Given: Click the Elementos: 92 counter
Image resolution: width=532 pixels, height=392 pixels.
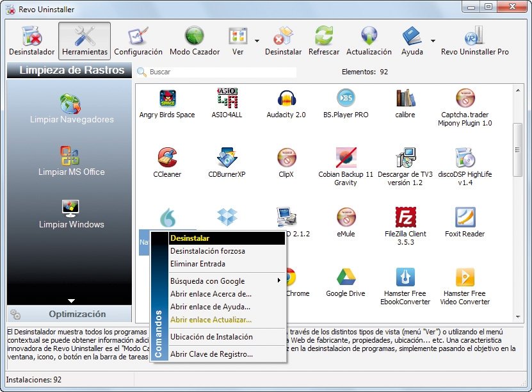Looking at the screenshot, I should pyautogui.click(x=365, y=72).
